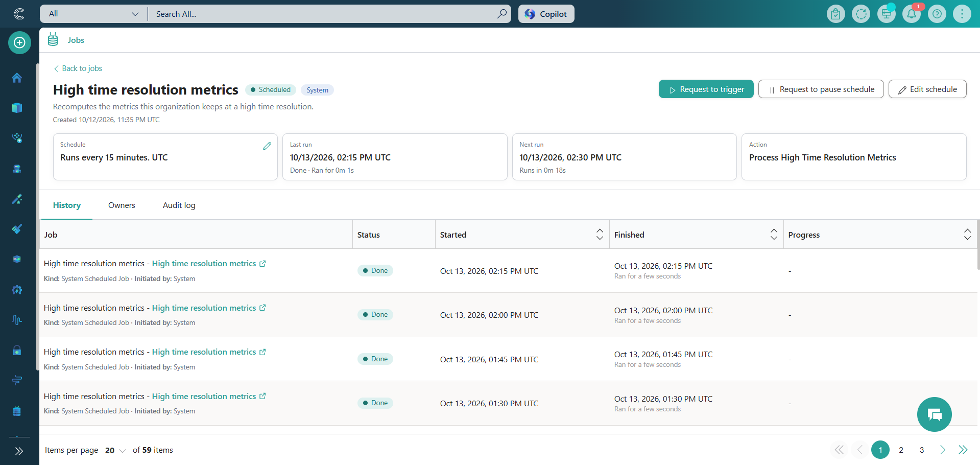The height and width of the screenshot is (465, 980).
Task: Click the search magnifier icon
Action: click(502, 14)
